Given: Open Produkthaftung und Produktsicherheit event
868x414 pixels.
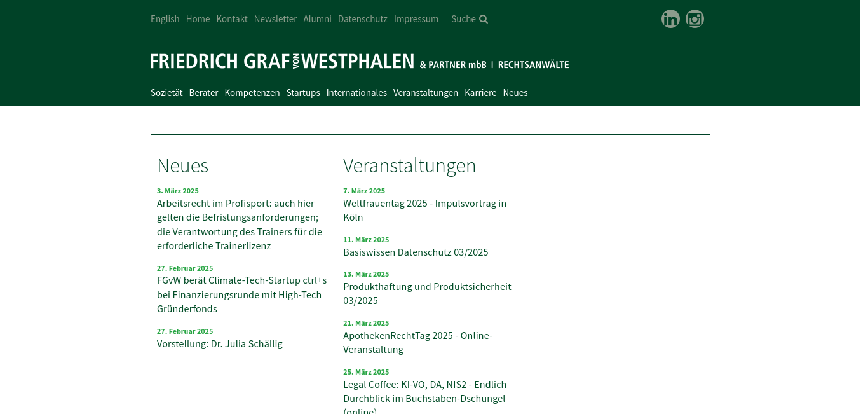Looking at the screenshot, I should [427, 294].
